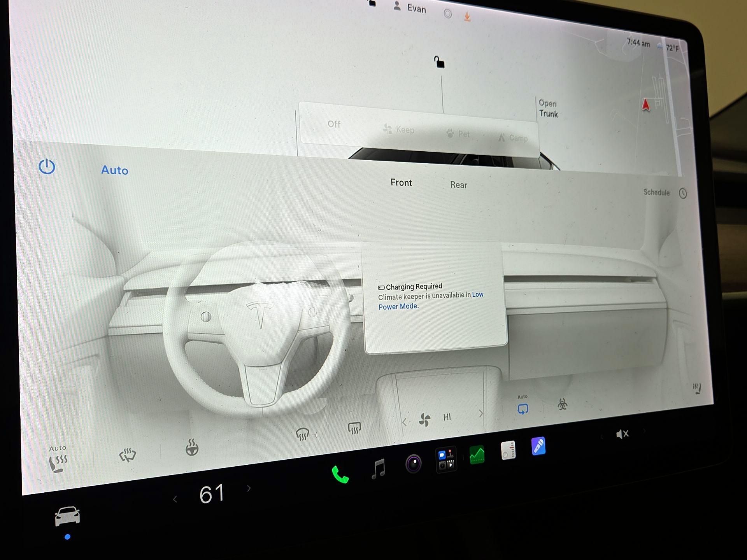Open the Camera app
Image resolution: width=747 pixels, height=560 pixels.
point(413,464)
